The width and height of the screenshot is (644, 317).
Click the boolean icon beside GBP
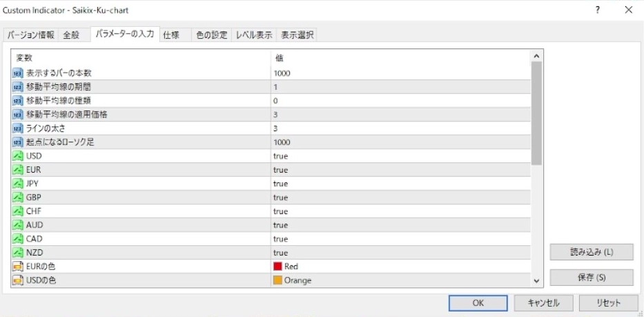18,198
